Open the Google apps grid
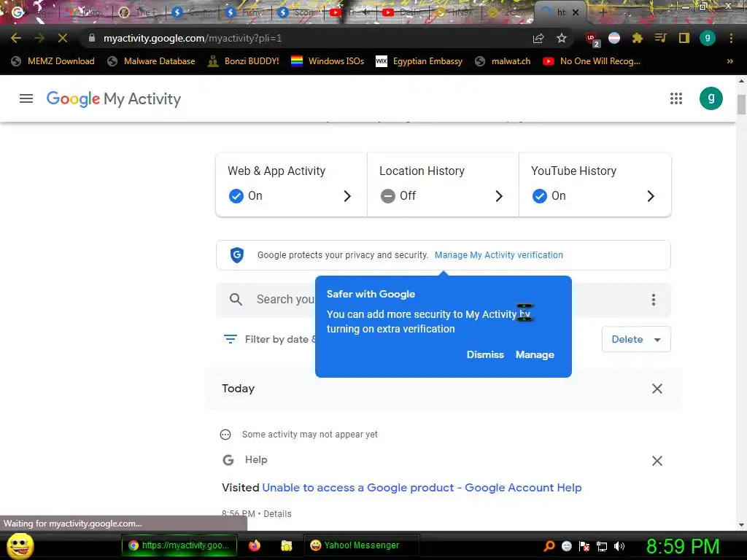The height and width of the screenshot is (560, 747). pyautogui.click(x=676, y=98)
